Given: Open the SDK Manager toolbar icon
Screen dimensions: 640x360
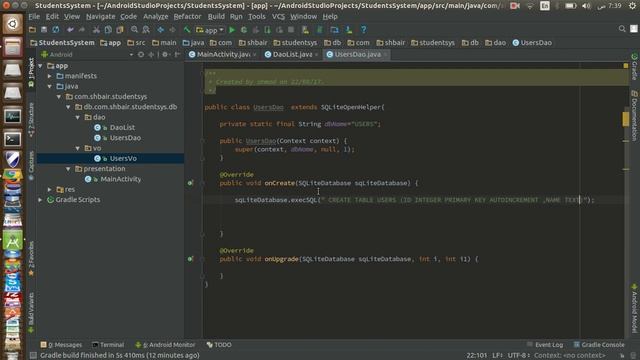Looking at the screenshot, I should (349, 30).
